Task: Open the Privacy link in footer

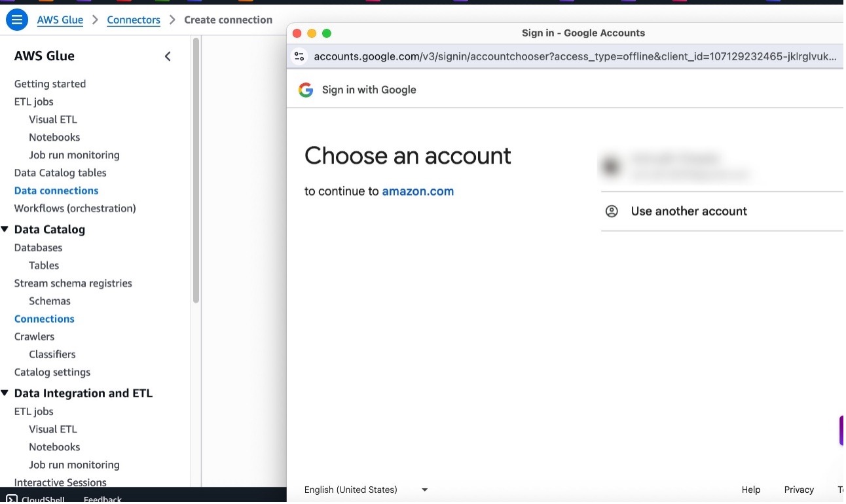Action: pyautogui.click(x=798, y=490)
